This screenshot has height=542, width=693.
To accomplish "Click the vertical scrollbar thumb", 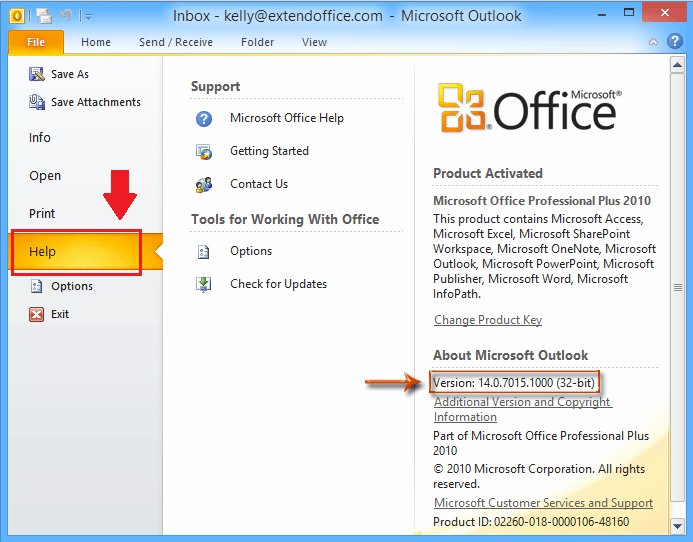I will tap(677, 287).
